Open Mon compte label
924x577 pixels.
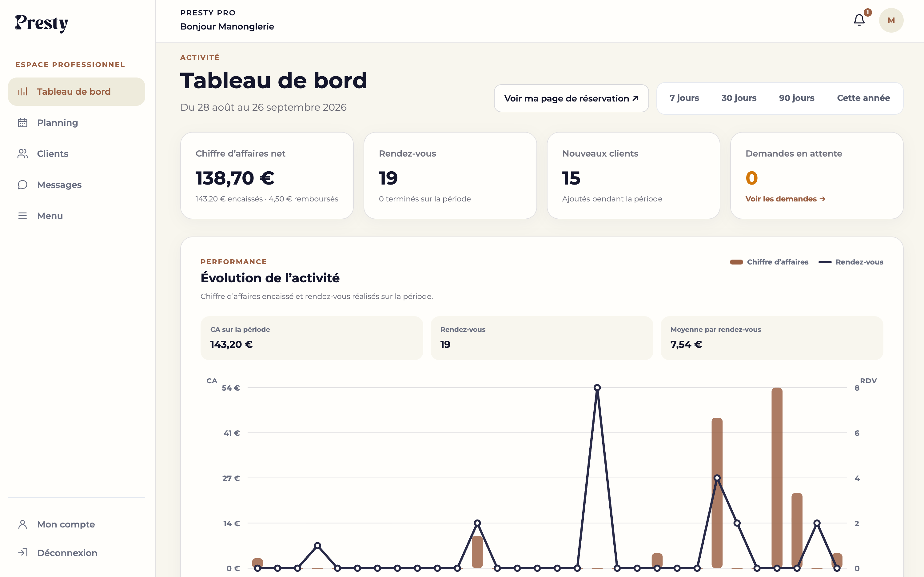[x=66, y=524]
